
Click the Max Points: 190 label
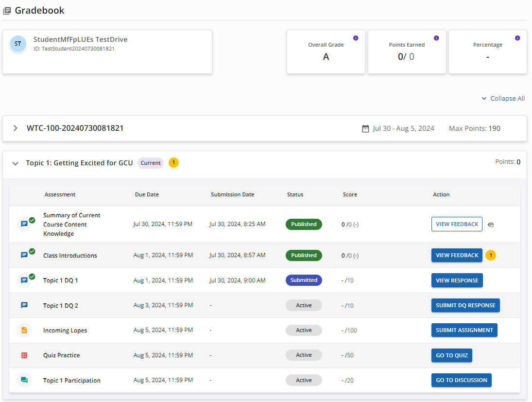[474, 128]
